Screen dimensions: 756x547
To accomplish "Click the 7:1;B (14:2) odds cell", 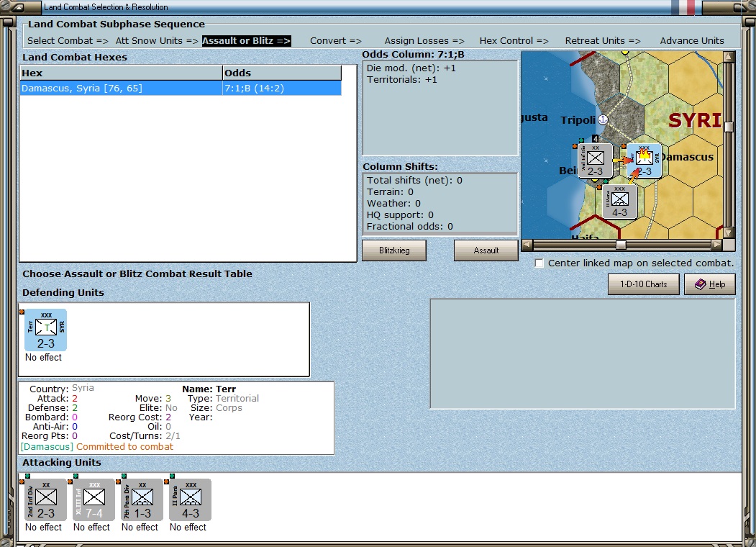I will point(281,89).
